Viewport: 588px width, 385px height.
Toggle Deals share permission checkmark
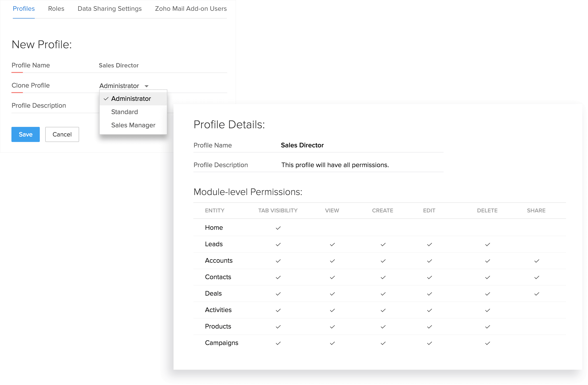pyautogui.click(x=537, y=294)
